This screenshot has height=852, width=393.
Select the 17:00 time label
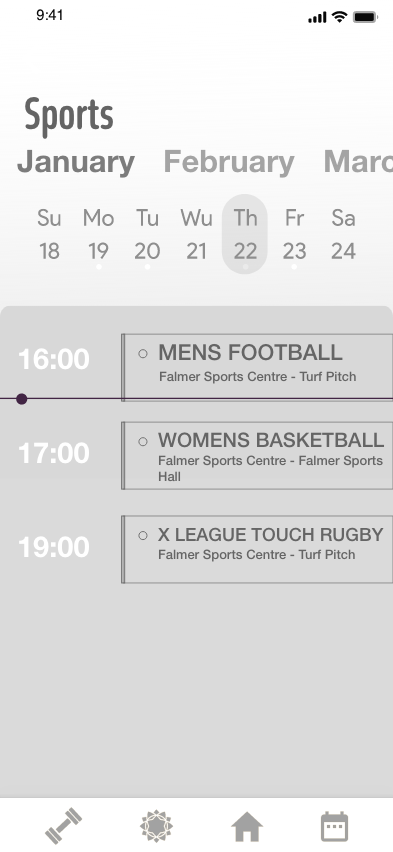point(54,453)
